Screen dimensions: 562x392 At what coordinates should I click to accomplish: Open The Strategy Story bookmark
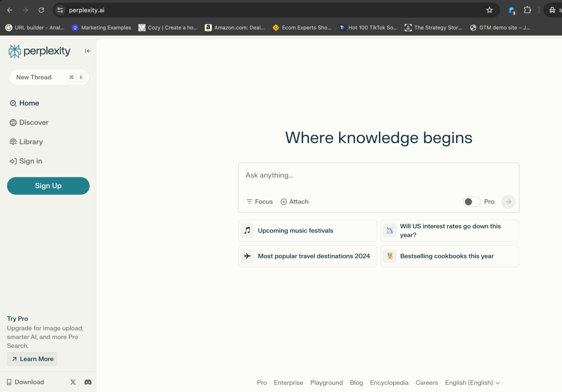[434, 27]
